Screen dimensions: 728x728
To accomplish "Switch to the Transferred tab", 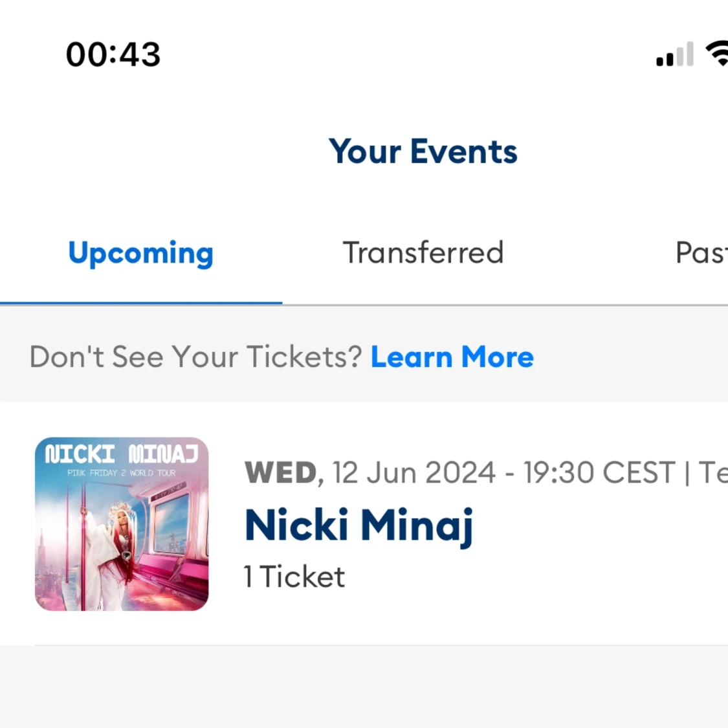I will [423, 252].
